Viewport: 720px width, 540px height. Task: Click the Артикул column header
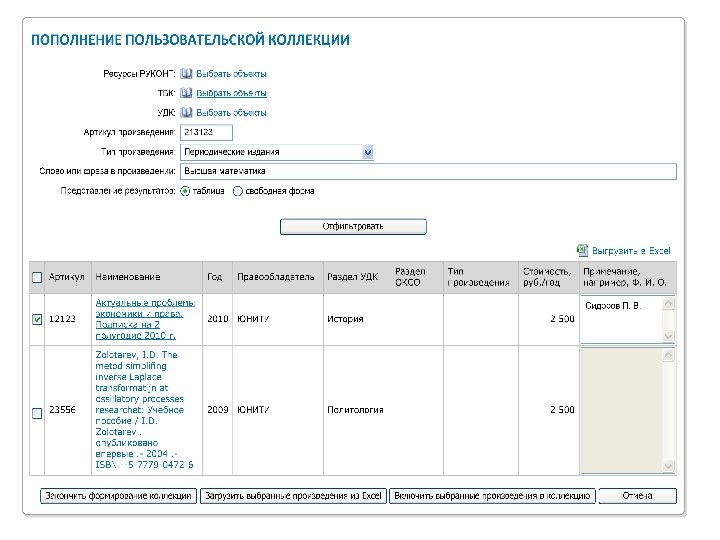[x=68, y=277]
